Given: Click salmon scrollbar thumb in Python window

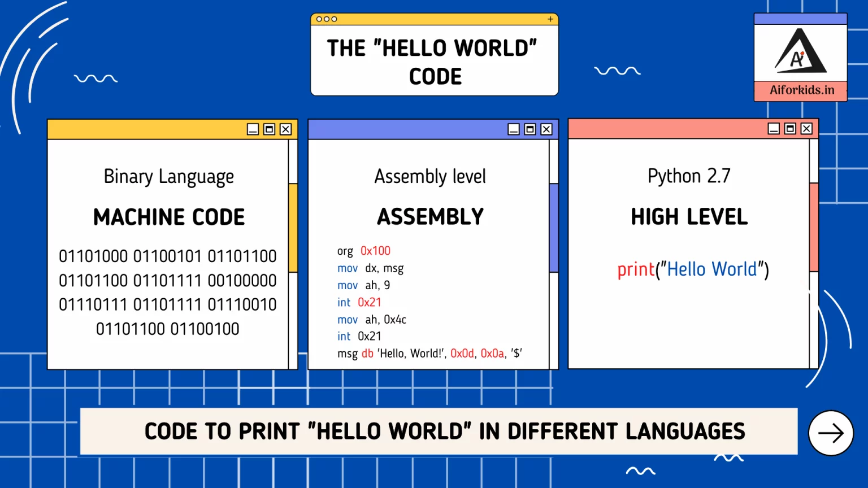Looking at the screenshot, I should (x=814, y=227).
